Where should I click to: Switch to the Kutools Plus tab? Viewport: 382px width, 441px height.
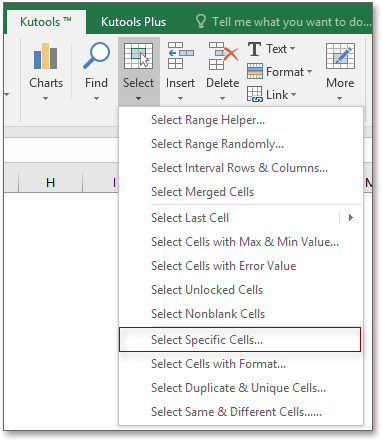click(133, 22)
